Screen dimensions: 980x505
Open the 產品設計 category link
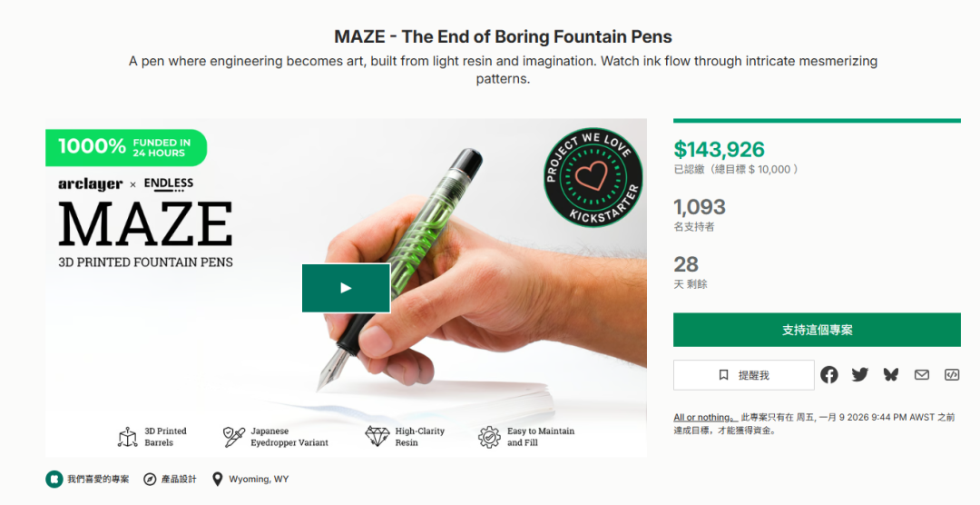178,479
